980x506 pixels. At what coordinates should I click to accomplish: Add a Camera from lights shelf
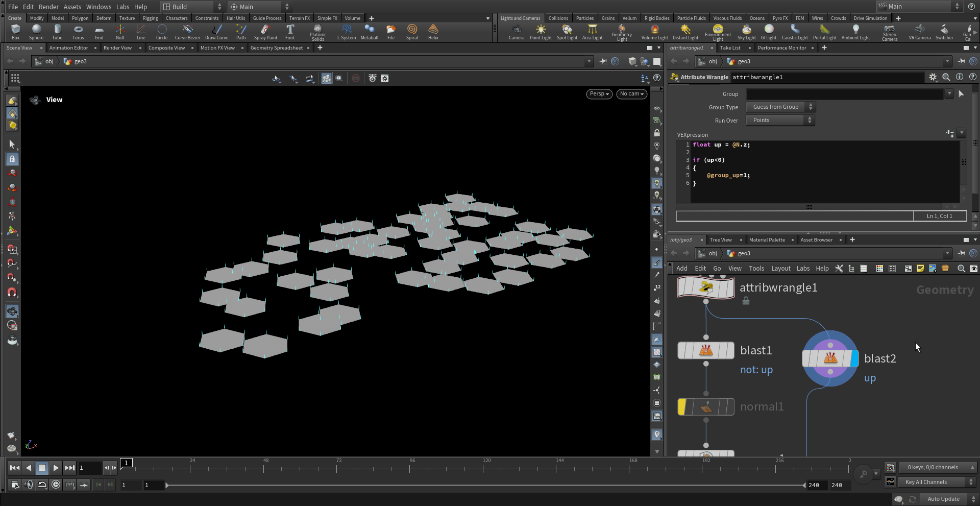(517, 32)
